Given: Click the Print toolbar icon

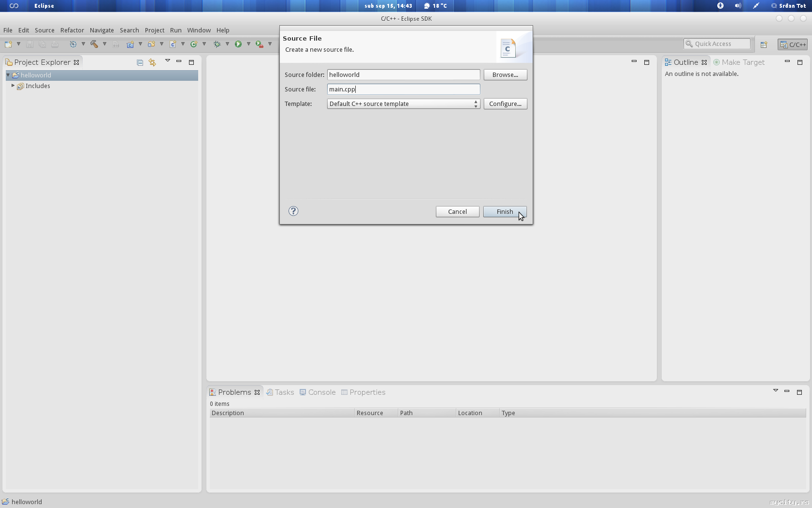Looking at the screenshot, I should [x=55, y=44].
